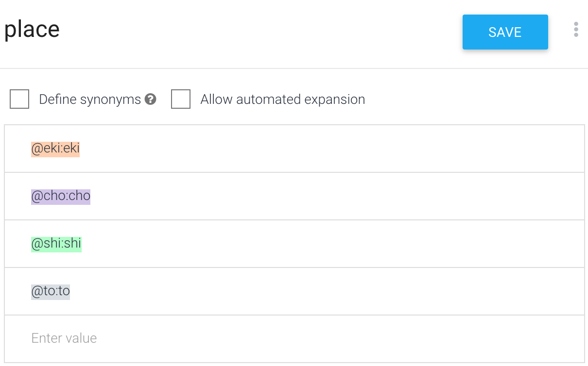Open entity options beside the SAVE button
The height and width of the screenshot is (366, 588).
pyautogui.click(x=576, y=30)
